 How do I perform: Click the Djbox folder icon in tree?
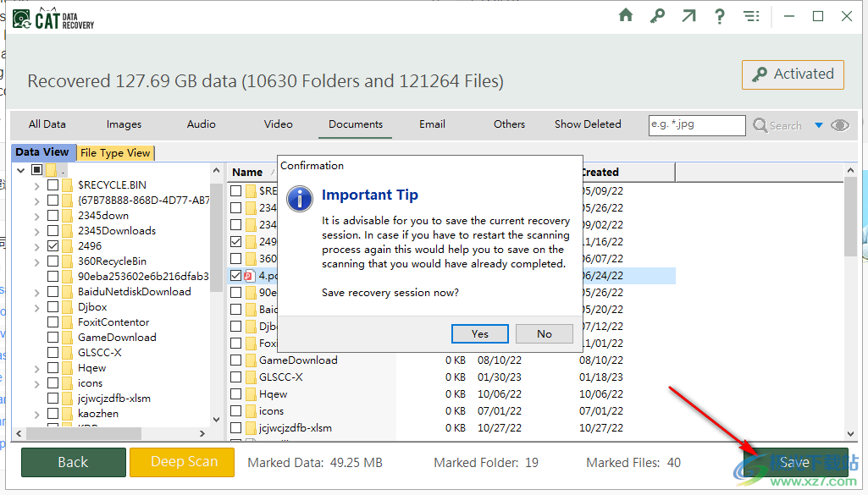coord(68,307)
